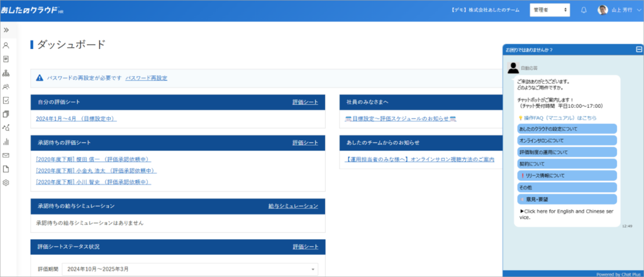
Task: Open the checklist icon in sidebar
Action: pyautogui.click(x=6, y=100)
